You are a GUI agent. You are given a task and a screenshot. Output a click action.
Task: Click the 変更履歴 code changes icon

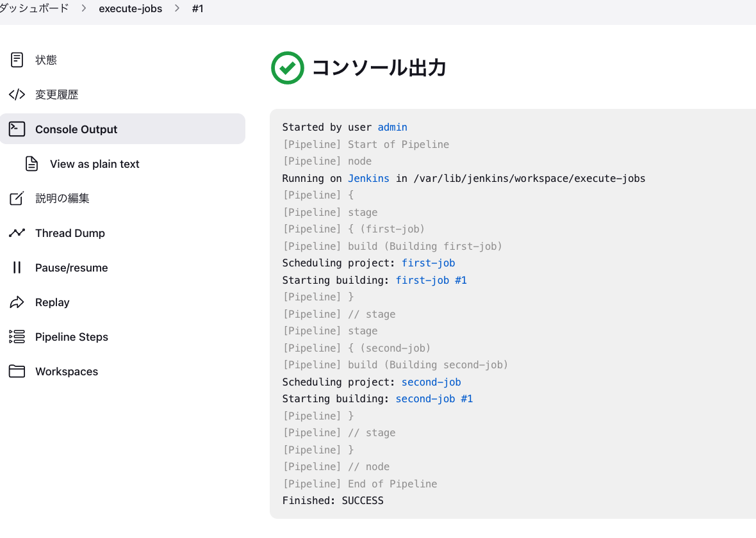click(17, 94)
